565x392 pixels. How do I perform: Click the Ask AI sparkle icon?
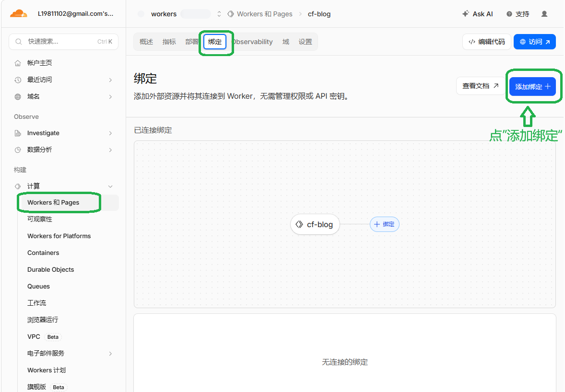466,14
